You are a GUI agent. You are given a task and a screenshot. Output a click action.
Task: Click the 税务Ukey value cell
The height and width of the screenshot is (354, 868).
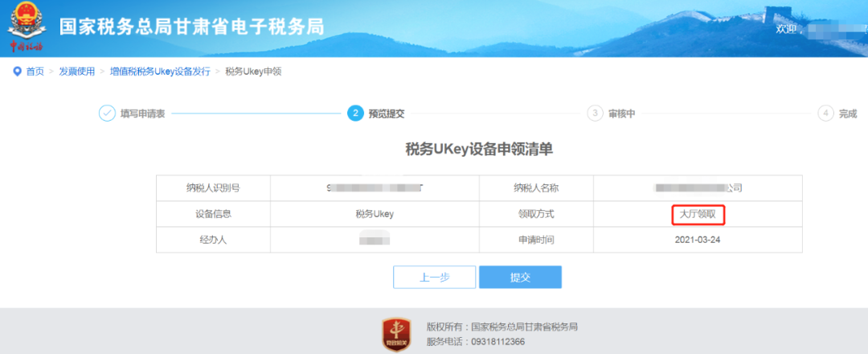pyautogui.click(x=375, y=214)
